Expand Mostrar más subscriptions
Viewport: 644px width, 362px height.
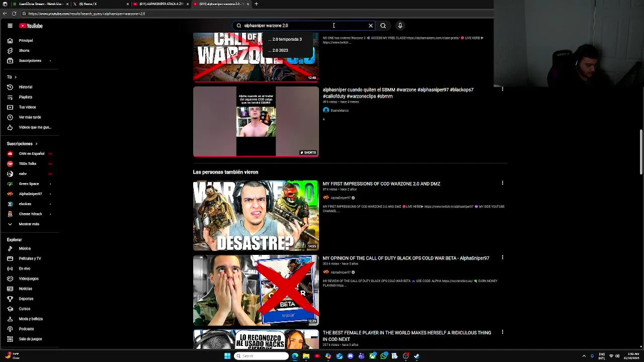pos(30,224)
